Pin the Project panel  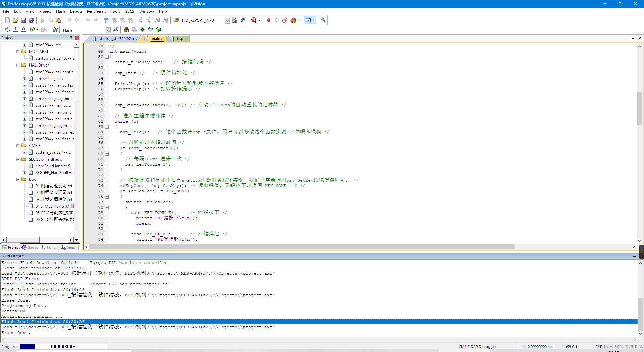click(x=71, y=38)
